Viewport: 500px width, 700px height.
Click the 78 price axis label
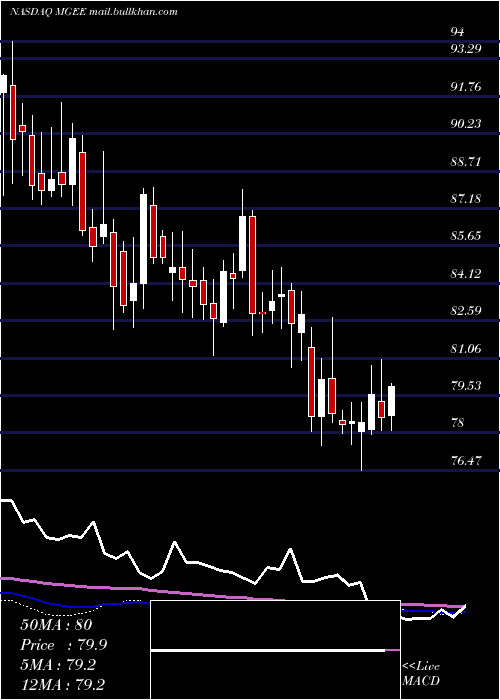(x=458, y=423)
